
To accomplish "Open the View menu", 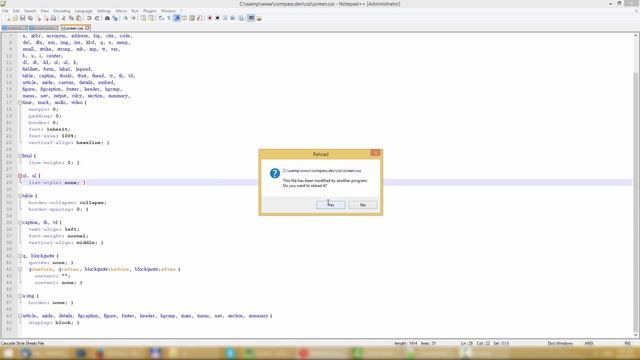I will tap(44, 11).
